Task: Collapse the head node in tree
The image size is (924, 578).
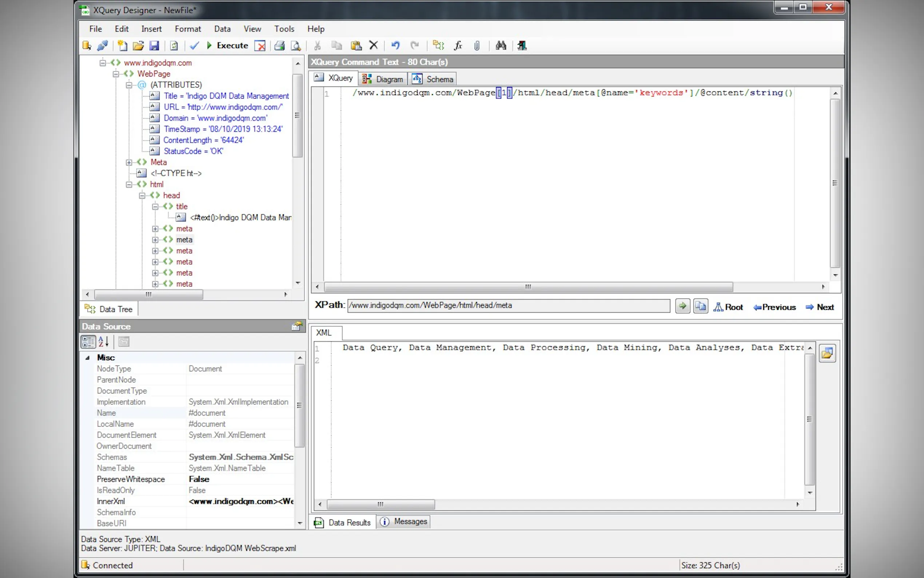Action: click(142, 196)
